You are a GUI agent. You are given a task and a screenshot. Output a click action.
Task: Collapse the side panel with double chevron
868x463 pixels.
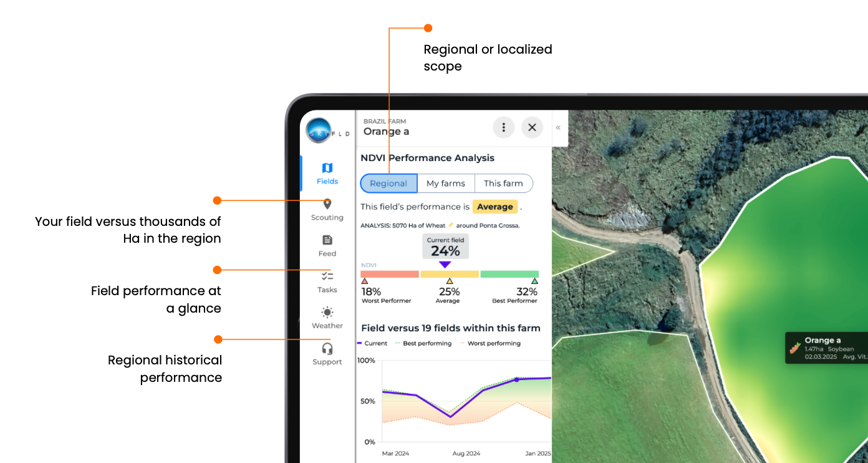pyautogui.click(x=558, y=127)
